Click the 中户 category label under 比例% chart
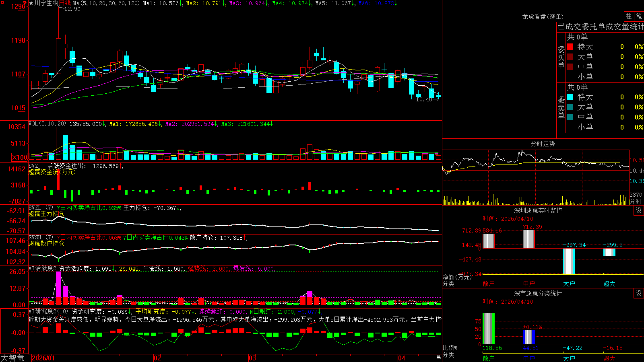Screen dimensions: 644x362 (528, 358)
